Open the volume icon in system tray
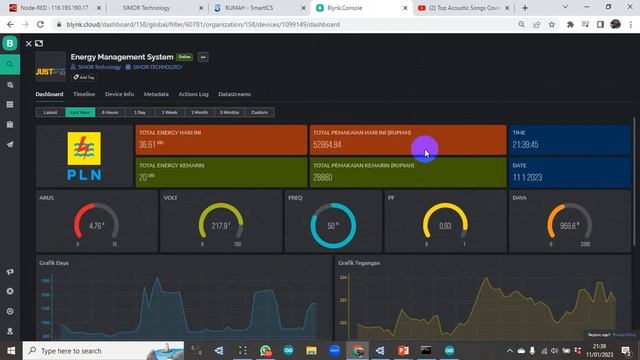 tap(554, 351)
